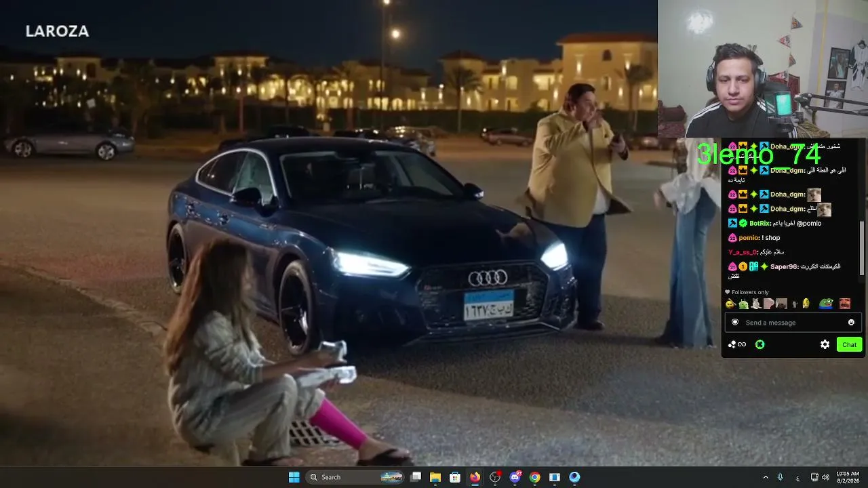868x488 pixels.
Task: Open File Explorer from the taskbar
Action: [435, 477]
